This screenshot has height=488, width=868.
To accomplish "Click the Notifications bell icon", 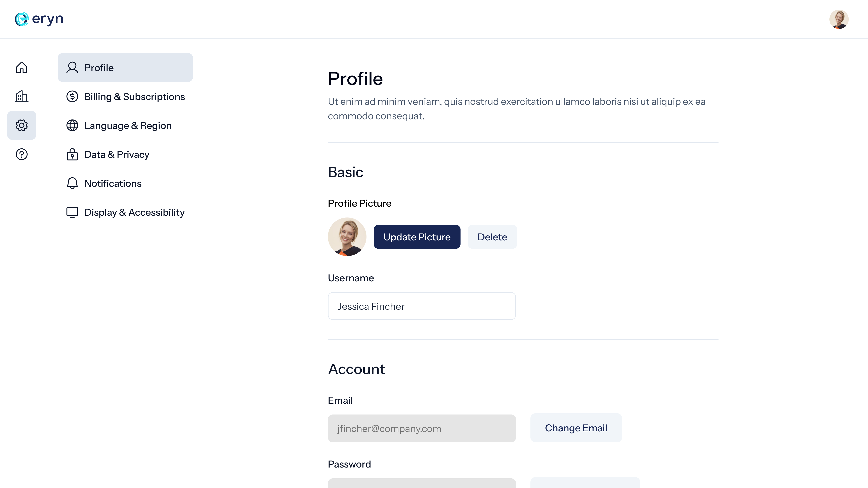I will pyautogui.click(x=72, y=184).
